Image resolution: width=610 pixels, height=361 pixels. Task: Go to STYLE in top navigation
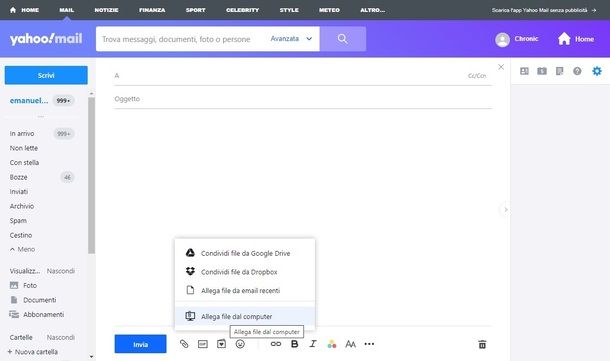[x=289, y=10]
